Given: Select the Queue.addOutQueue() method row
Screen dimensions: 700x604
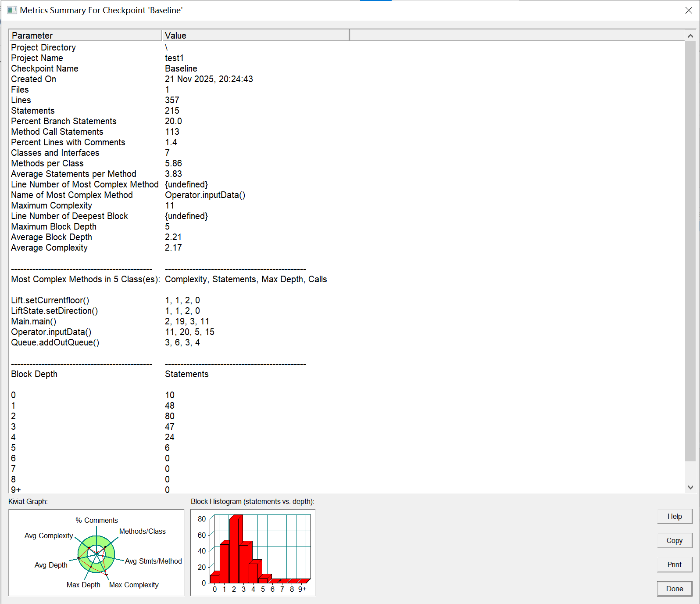Looking at the screenshot, I should 346,342.
